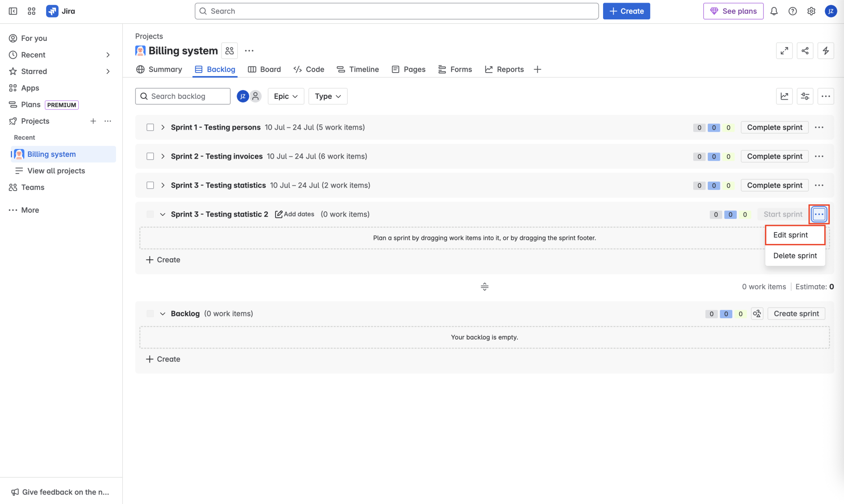
Task: Open the Epic filter dropdown
Action: pos(286,96)
